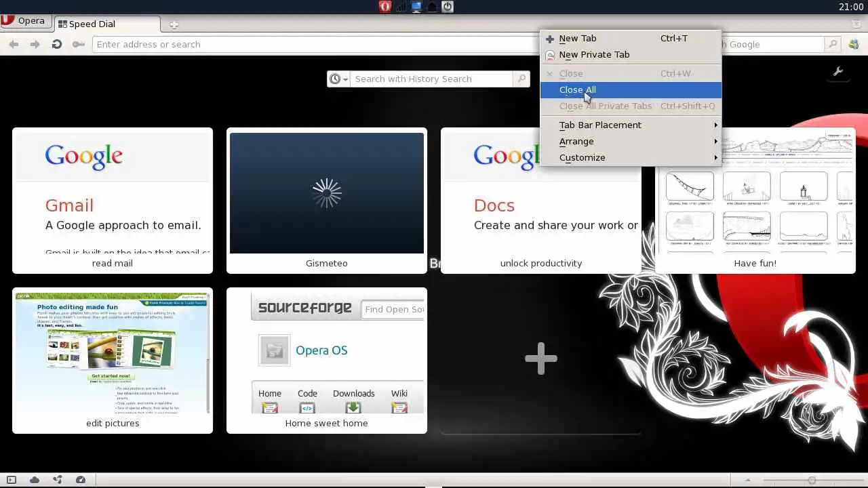Open the network monitor tray icon

[x=401, y=7]
